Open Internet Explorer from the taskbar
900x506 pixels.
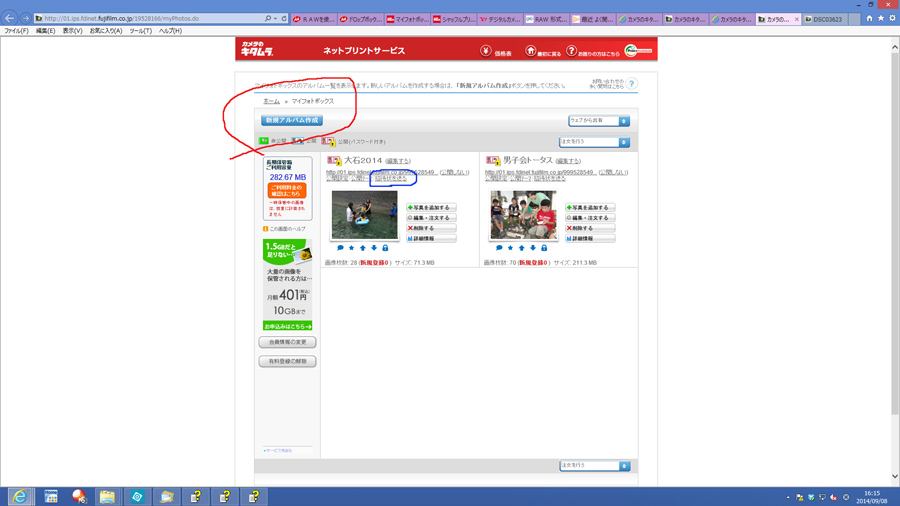pyautogui.click(x=20, y=496)
